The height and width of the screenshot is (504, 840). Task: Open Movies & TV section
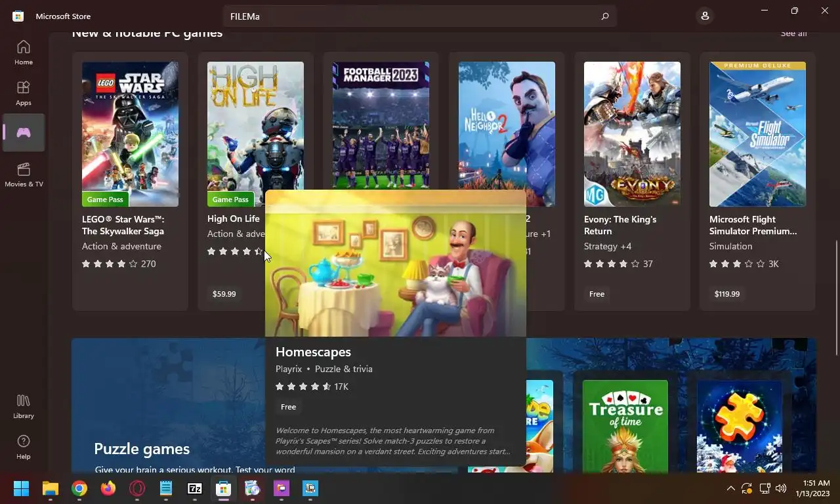pos(24,175)
